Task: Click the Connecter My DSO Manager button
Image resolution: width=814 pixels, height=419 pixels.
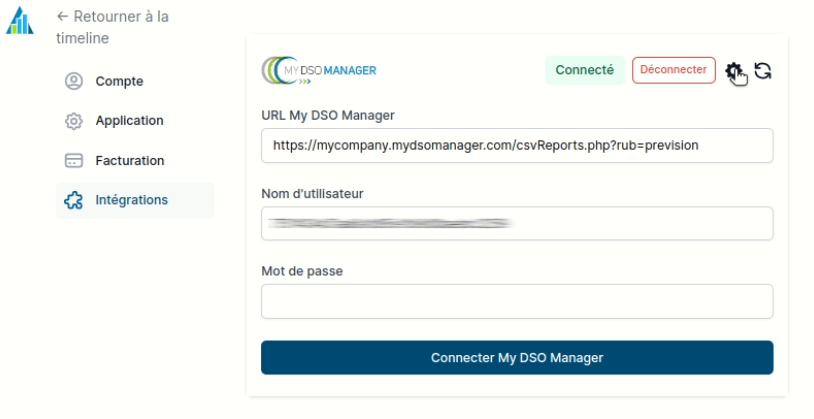Action: (517, 357)
